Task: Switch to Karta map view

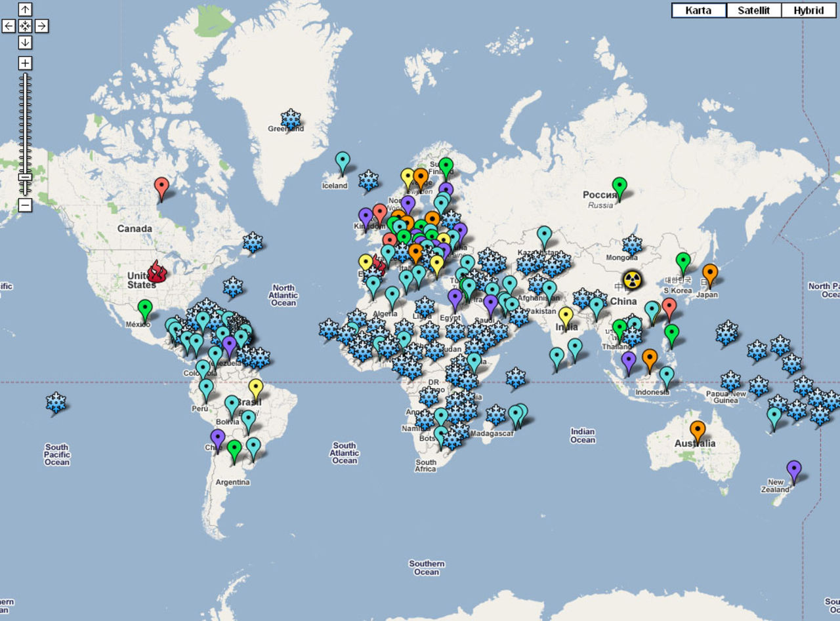Action: tap(698, 10)
